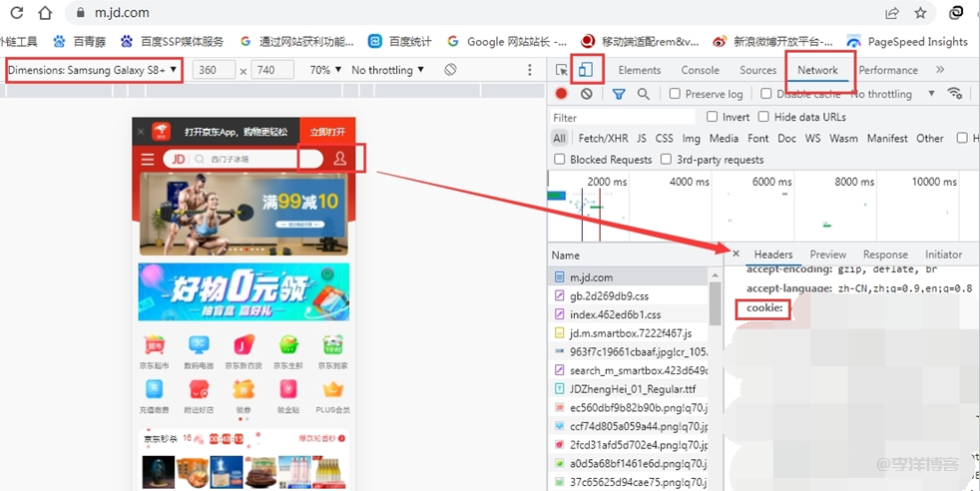Screen dimensions: 980x491
Task: Open the No throttling dropdown in device toolbar
Action: click(x=388, y=70)
